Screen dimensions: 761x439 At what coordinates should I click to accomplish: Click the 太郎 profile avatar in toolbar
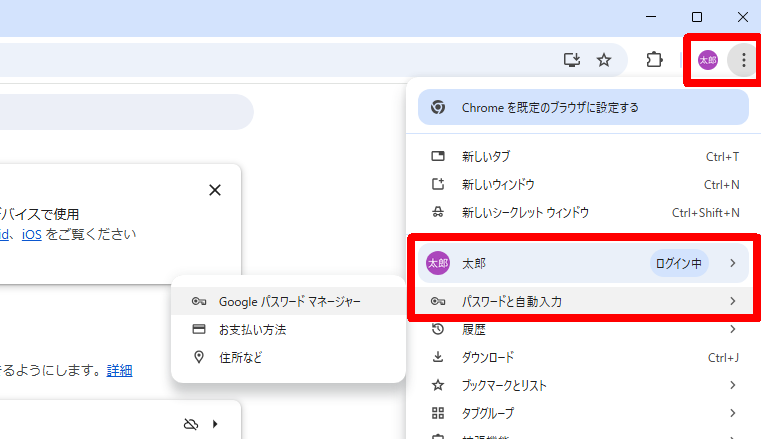coord(708,60)
